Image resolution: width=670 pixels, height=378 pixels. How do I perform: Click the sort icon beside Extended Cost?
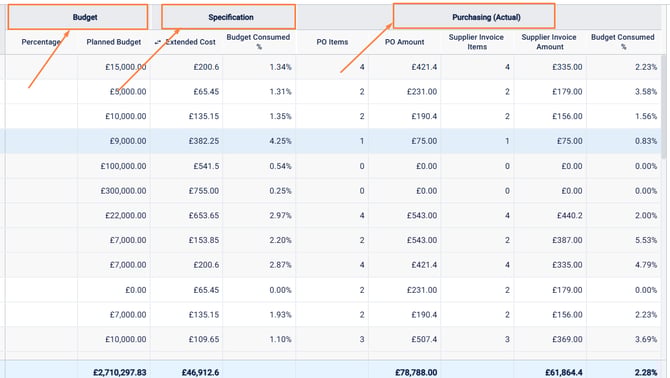(158, 42)
